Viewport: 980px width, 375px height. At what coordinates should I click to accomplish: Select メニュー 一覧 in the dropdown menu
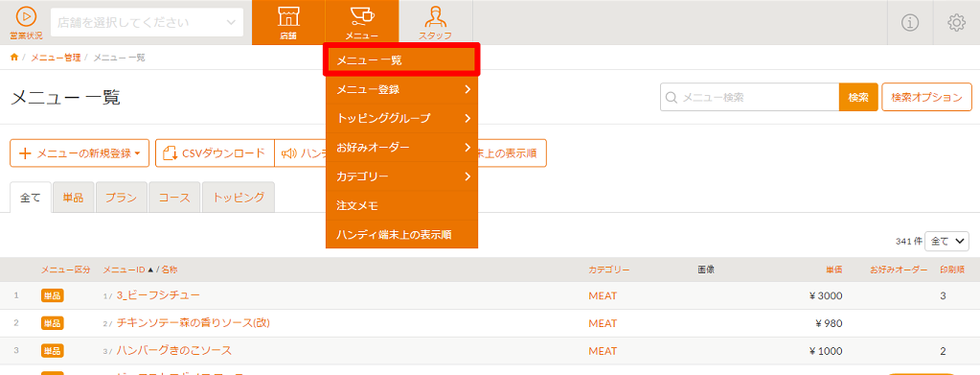click(402, 60)
